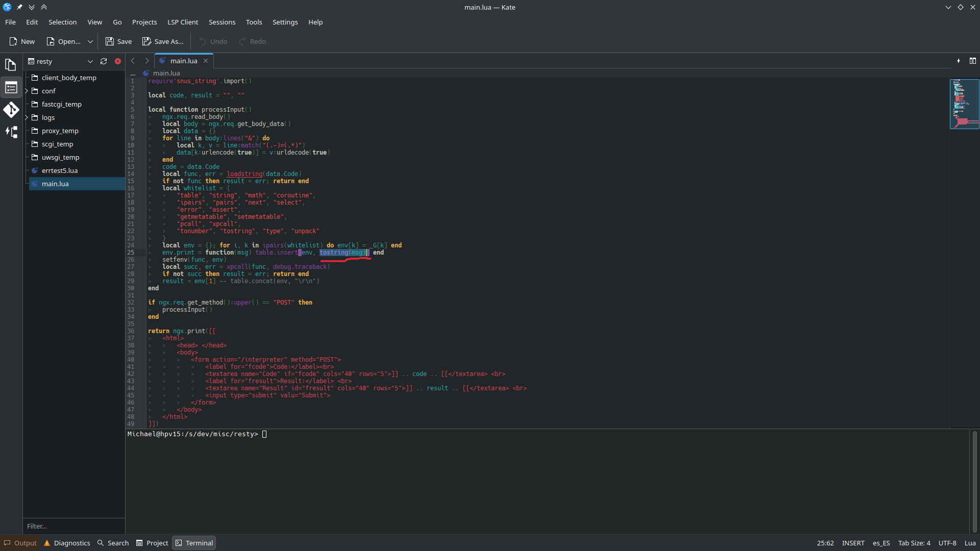The width and height of the screenshot is (980, 551).
Task: Toggle INSERT mode in status bar
Action: (x=853, y=543)
